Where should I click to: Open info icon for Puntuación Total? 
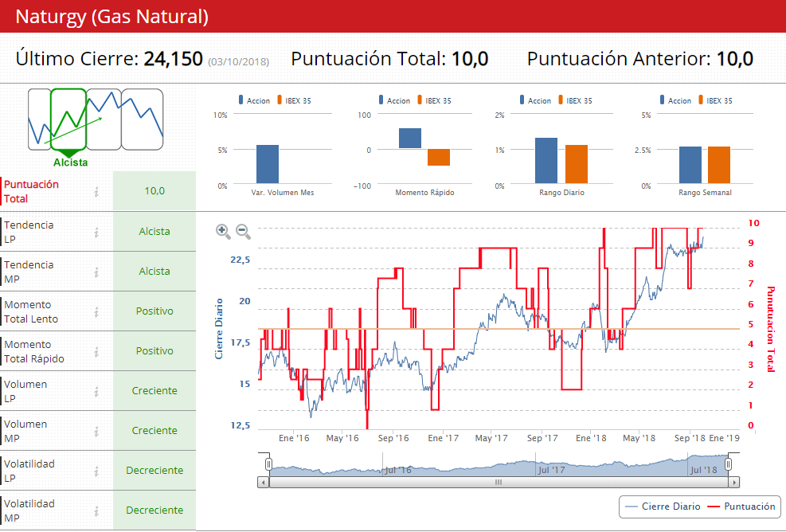tap(96, 192)
